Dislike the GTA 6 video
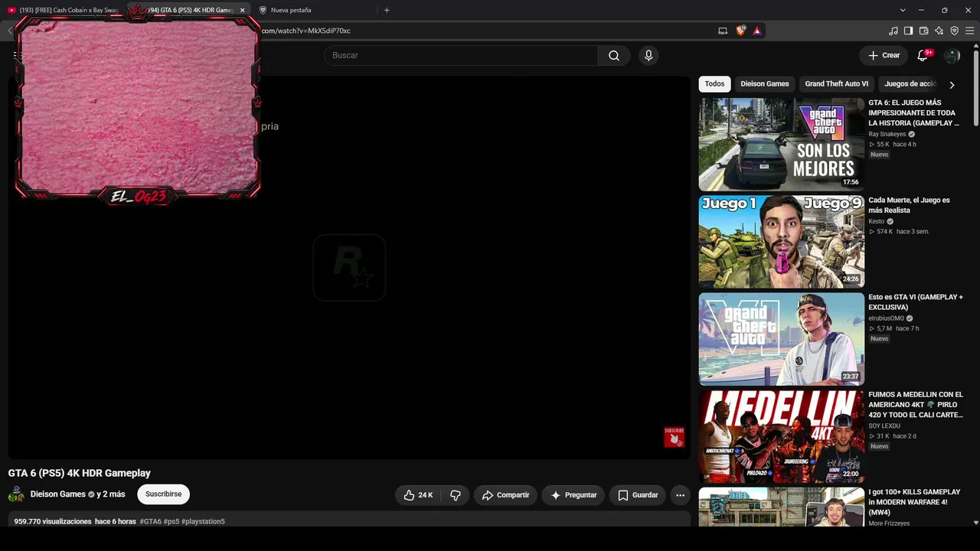Viewport: 980px width, 551px height. pos(455,495)
